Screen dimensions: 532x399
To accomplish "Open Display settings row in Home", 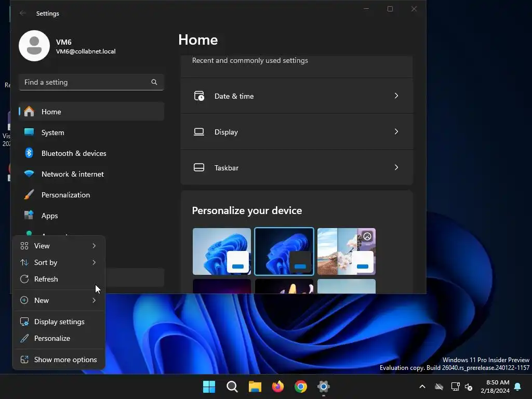I will (297, 131).
